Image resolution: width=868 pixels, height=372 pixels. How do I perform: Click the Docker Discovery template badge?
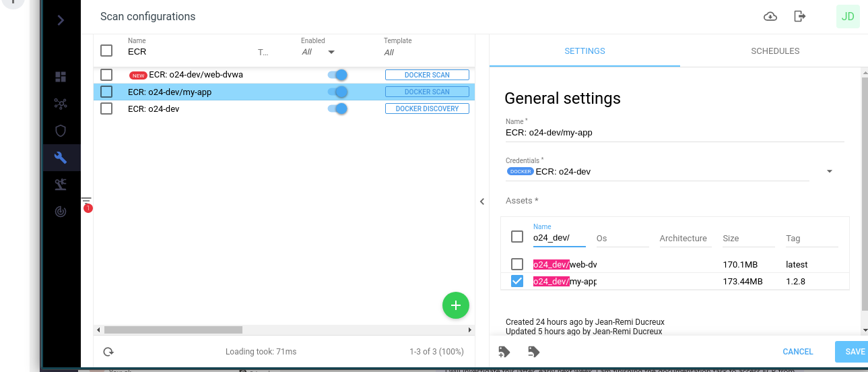pos(427,108)
